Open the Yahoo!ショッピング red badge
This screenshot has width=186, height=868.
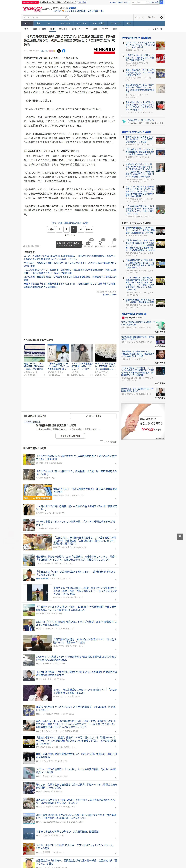click(x=31, y=2)
